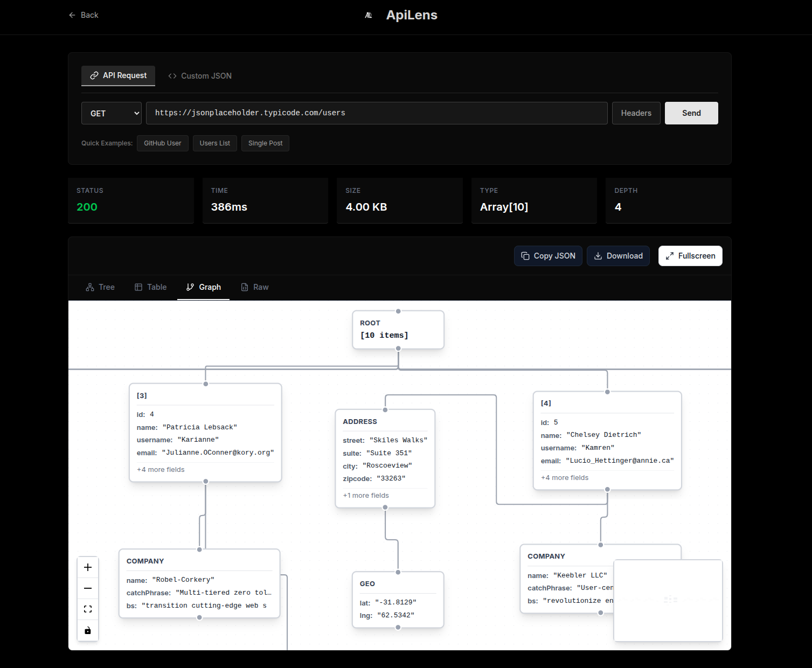
Task: Zoom out of the graph canvas
Action: 88,588
